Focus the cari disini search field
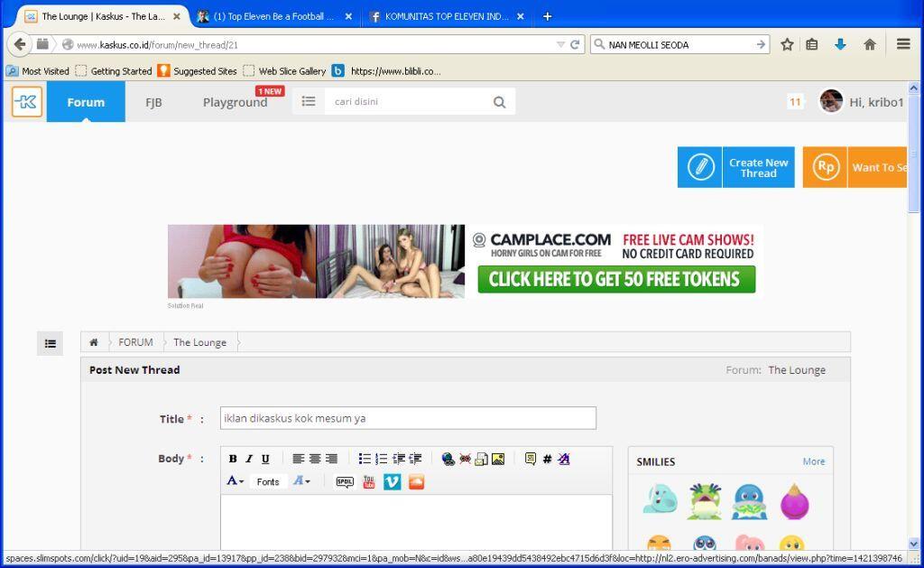 click(x=407, y=101)
